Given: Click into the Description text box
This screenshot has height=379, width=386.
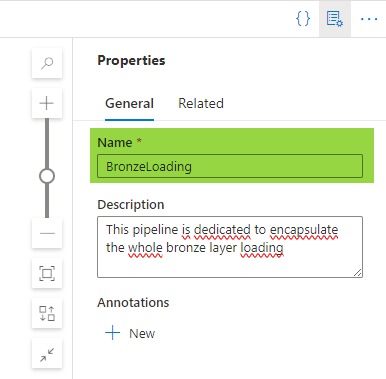Looking at the screenshot, I should coord(230,247).
